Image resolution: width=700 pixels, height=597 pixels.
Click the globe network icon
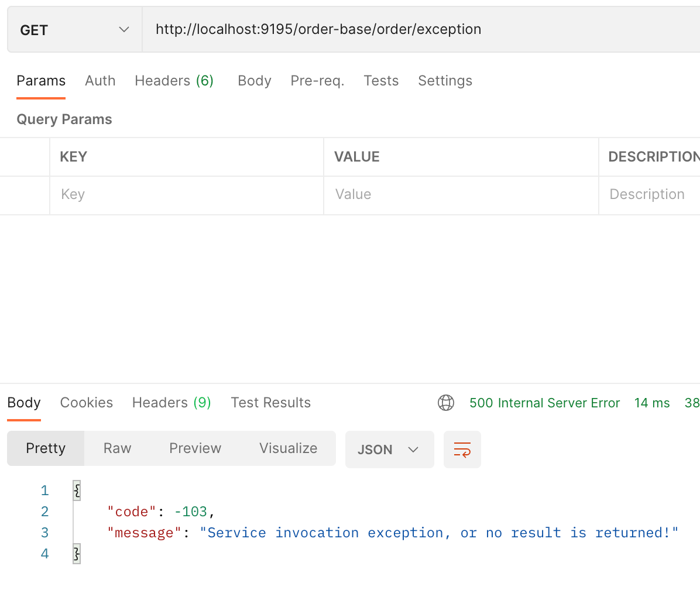coord(445,402)
